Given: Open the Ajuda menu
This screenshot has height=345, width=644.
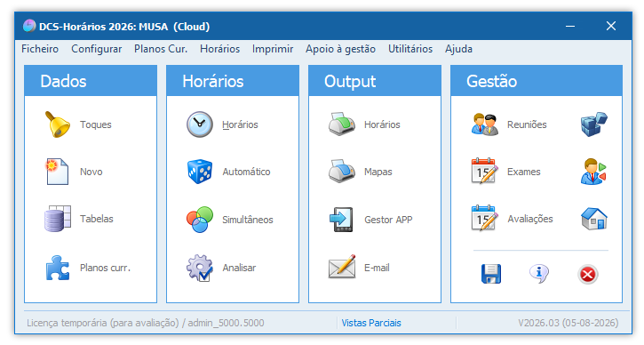Looking at the screenshot, I should click(458, 49).
